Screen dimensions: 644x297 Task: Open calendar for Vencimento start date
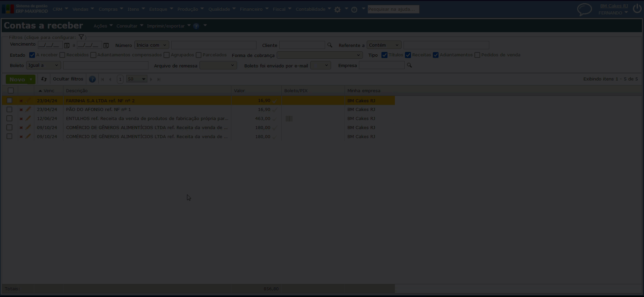click(67, 45)
